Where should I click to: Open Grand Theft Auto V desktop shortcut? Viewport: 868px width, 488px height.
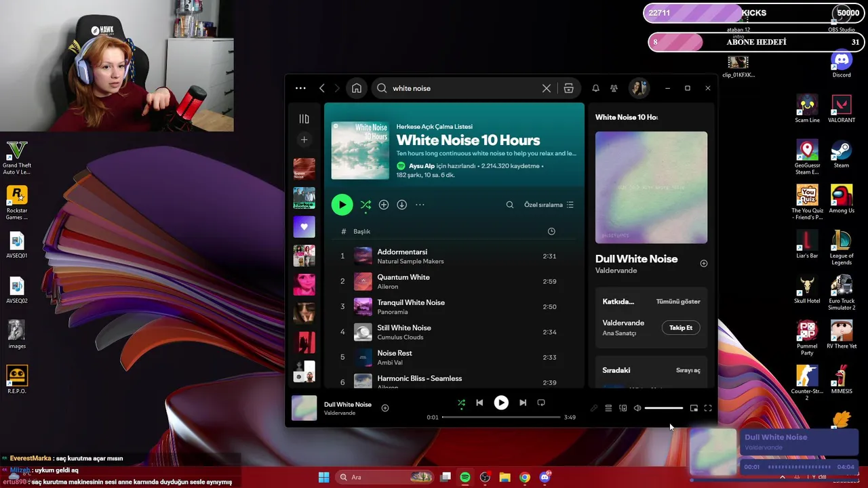(17, 158)
